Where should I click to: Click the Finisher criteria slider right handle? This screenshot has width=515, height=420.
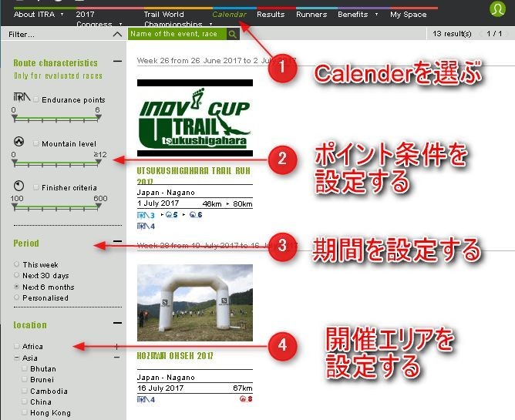pos(98,207)
